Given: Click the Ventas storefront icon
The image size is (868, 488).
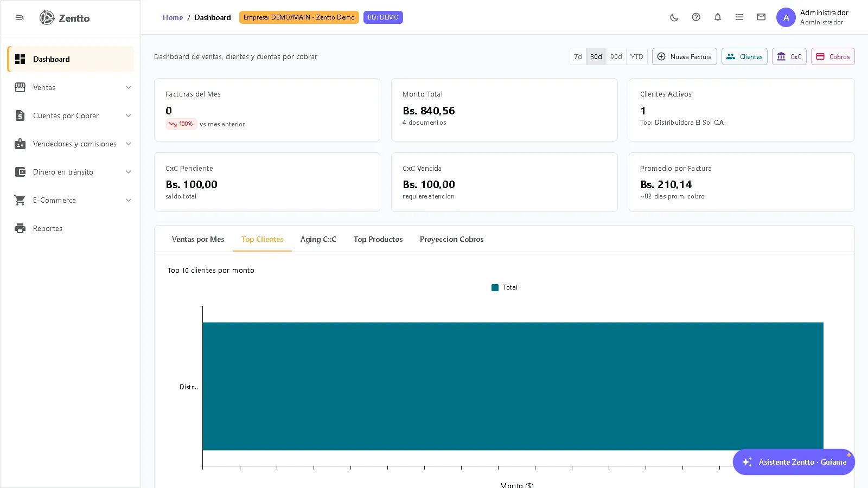Looking at the screenshot, I should click(20, 87).
